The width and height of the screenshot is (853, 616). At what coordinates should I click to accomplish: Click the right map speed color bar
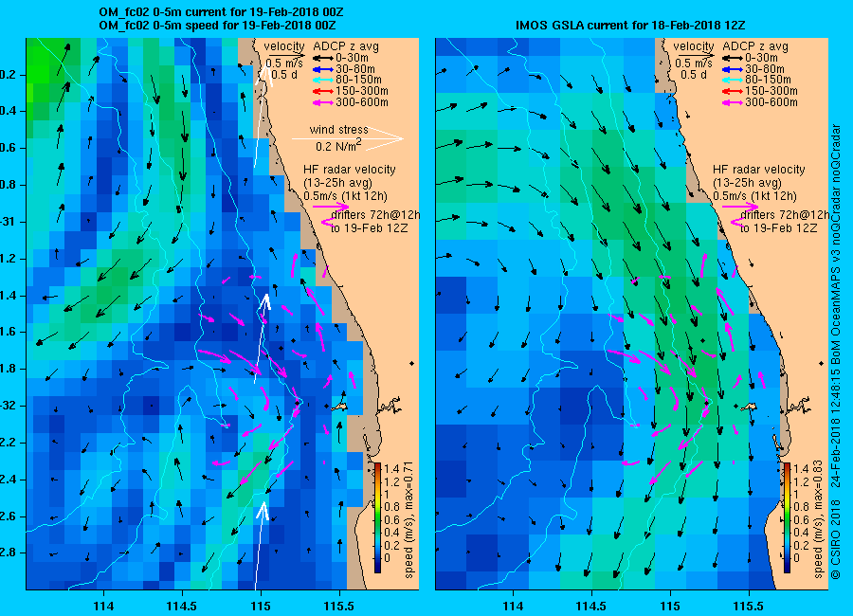787,517
